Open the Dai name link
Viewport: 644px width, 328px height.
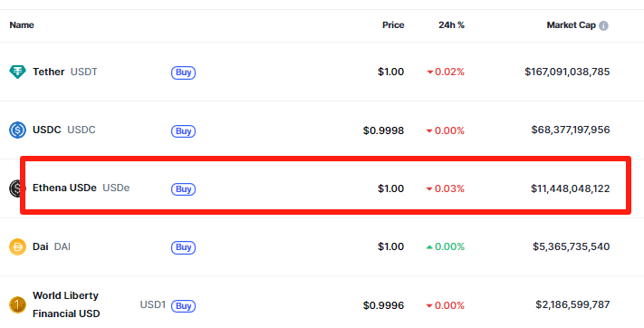coord(40,246)
